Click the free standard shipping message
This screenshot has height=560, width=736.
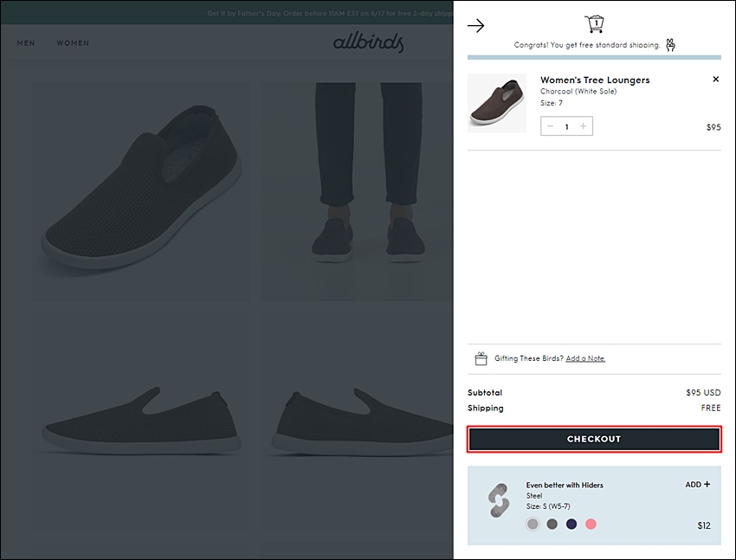point(587,45)
